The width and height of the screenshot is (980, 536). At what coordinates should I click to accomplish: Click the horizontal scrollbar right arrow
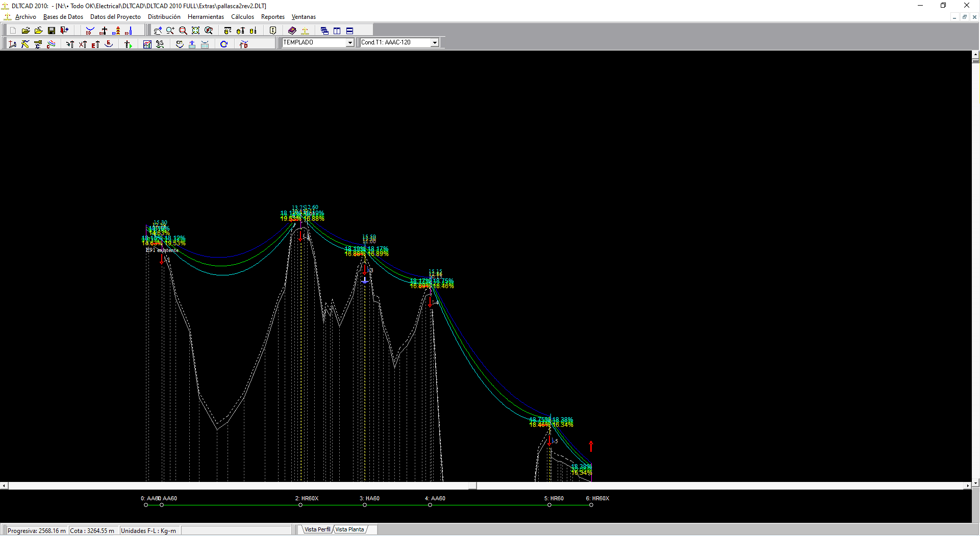click(967, 486)
